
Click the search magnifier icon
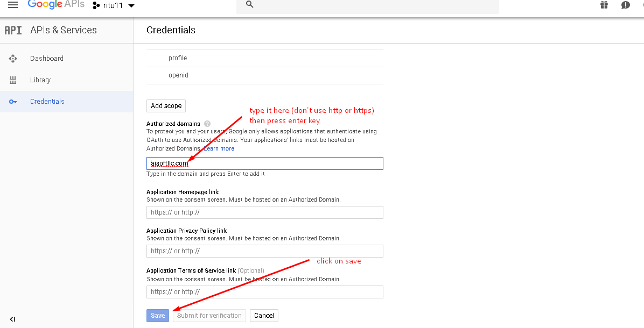coord(249,4)
